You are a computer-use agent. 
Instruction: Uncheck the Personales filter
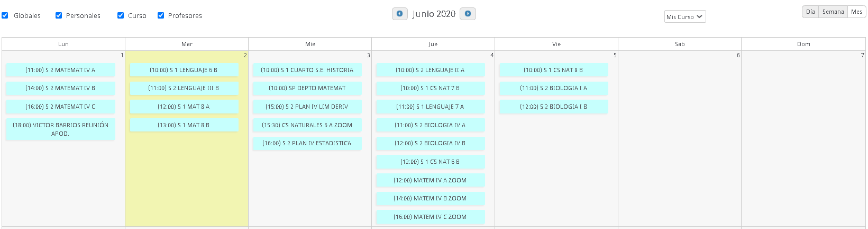coord(59,15)
